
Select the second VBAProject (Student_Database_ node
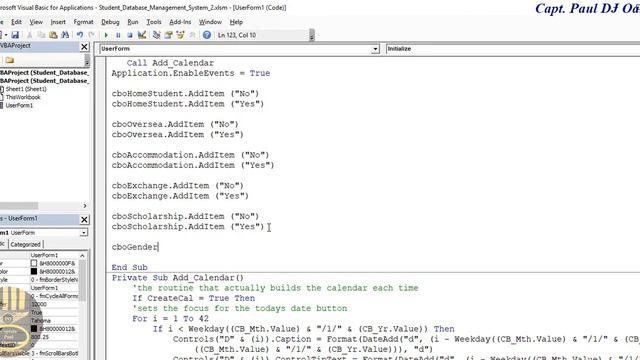click(x=44, y=81)
